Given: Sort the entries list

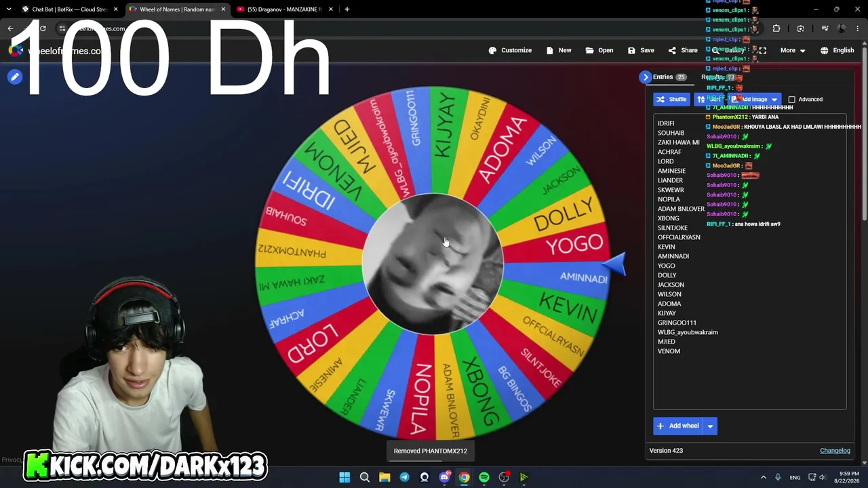Looking at the screenshot, I should point(708,100).
